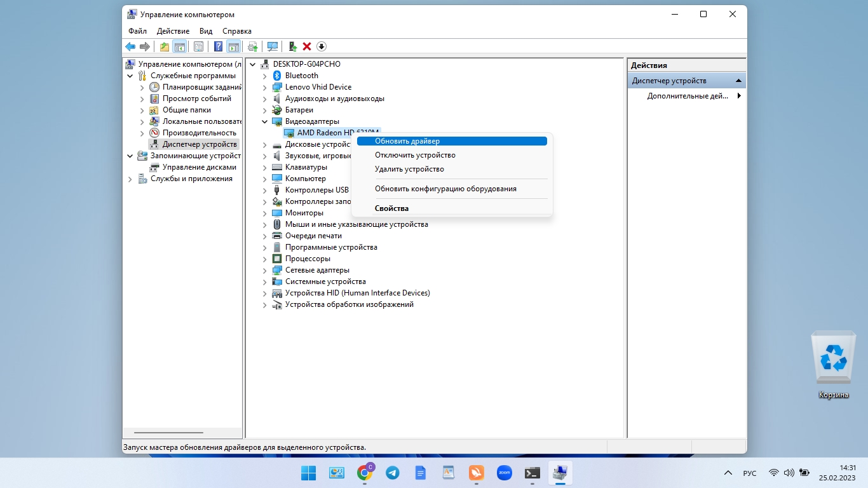Click the РУС language indicator
This screenshot has width=868, height=488.
[750, 473]
